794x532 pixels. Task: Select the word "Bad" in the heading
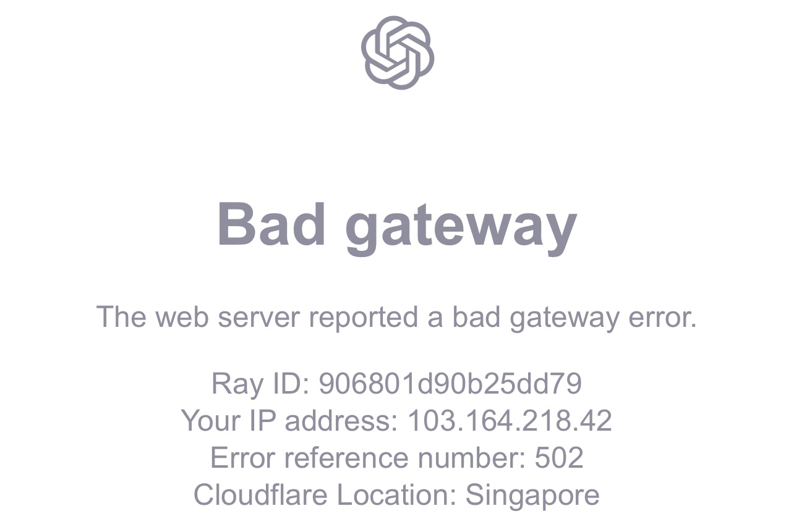coord(271,223)
